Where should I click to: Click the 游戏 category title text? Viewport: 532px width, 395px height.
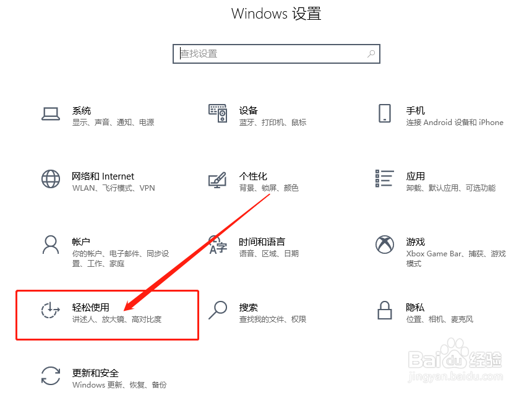pos(415,242)
